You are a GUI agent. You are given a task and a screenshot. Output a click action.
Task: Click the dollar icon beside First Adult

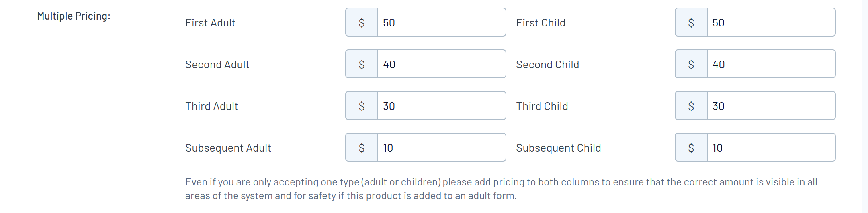tap(362, 22)
